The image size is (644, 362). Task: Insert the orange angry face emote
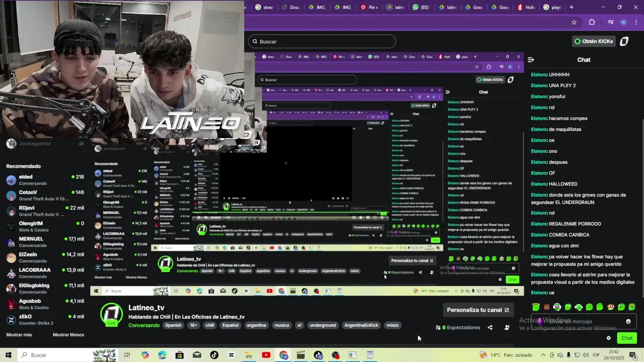pyautogui.click(x=547, y=307)
